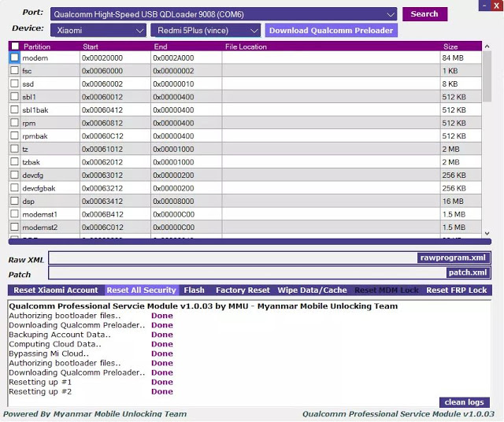Click the devcfg end value 0x00000200
The height and width of the screenshot is (422, 504).
173,175
